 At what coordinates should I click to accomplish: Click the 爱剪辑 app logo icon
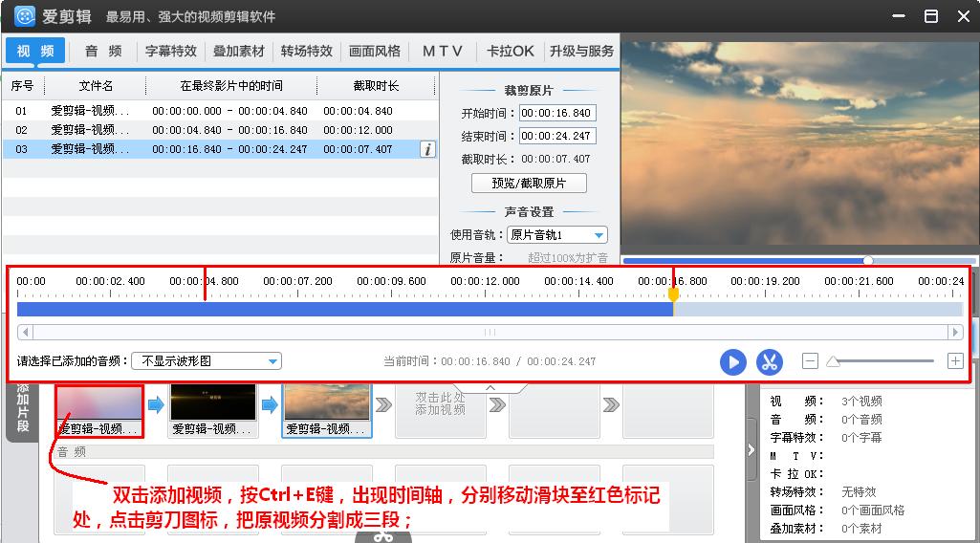[x=24, y=16]
